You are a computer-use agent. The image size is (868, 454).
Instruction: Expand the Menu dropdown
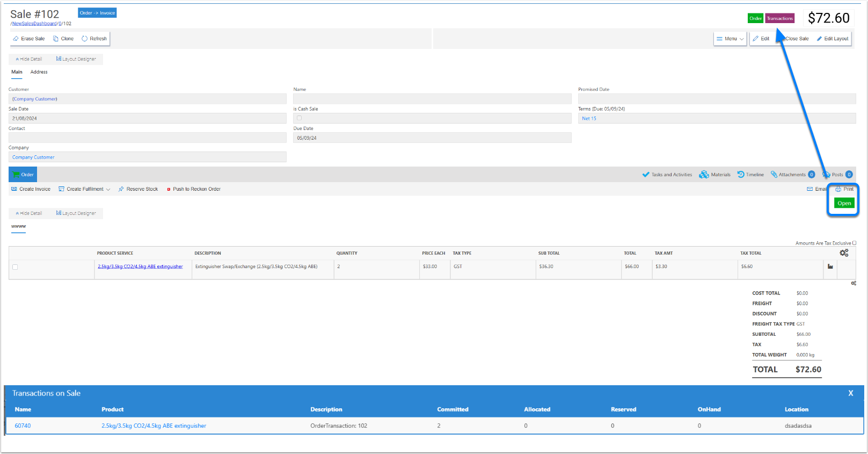[730, 39]
